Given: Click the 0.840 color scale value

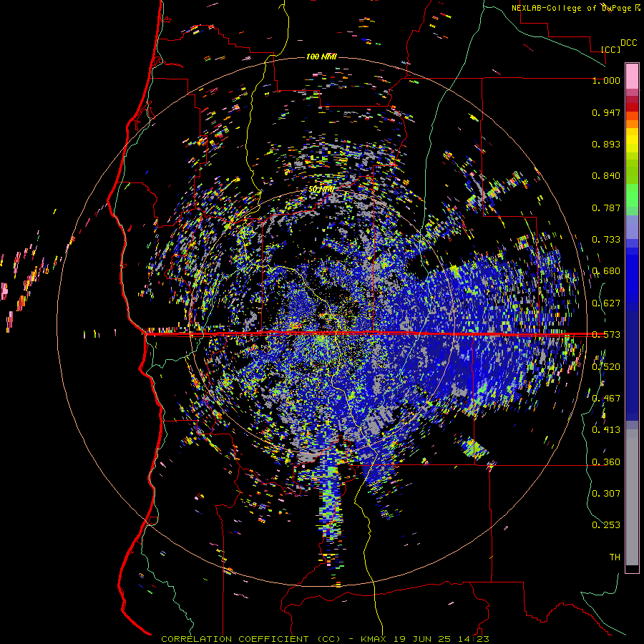Looking at the screenshot, I should click(x=606, y=176).
